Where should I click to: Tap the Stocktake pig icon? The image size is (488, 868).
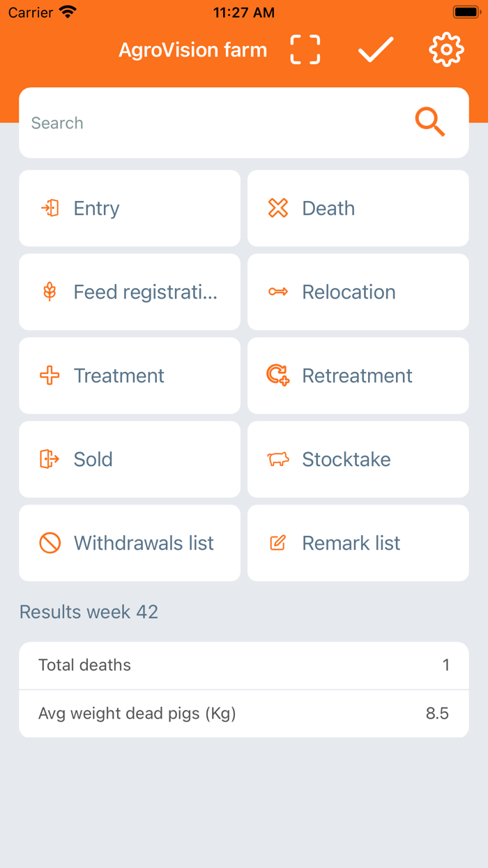click(x=278, y=459)
